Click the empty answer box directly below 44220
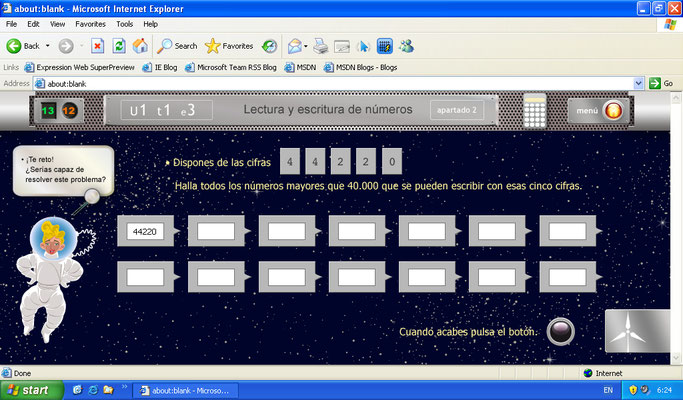This screenshot has height=400, width=683. pyautogui.click(x=145, y=277)
